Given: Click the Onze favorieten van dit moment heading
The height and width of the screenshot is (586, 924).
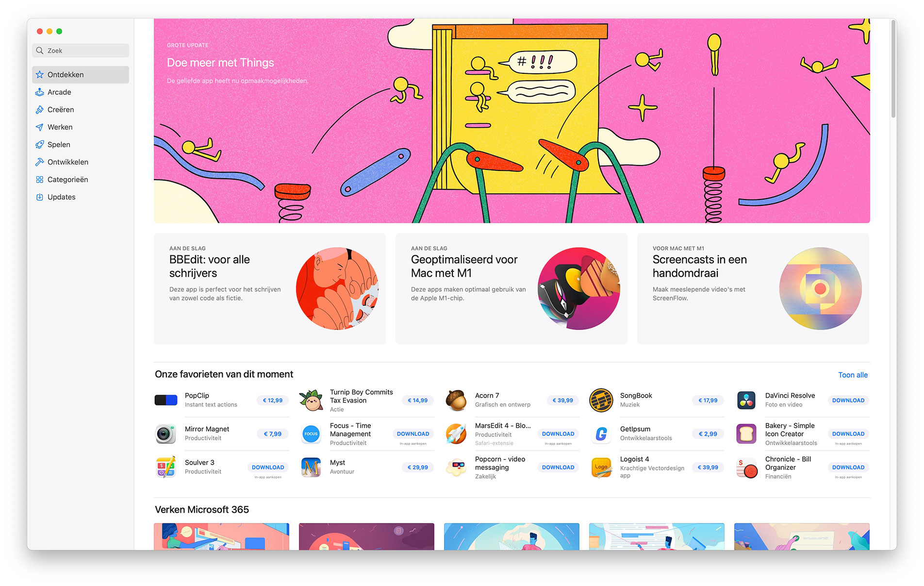Looking at the screenshot, I should click(x=224, y=374).
